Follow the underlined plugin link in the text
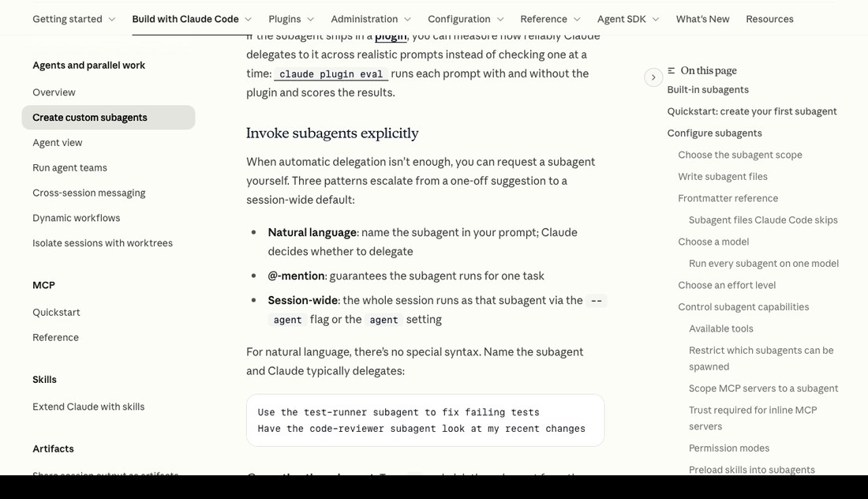 click(391, 36)
